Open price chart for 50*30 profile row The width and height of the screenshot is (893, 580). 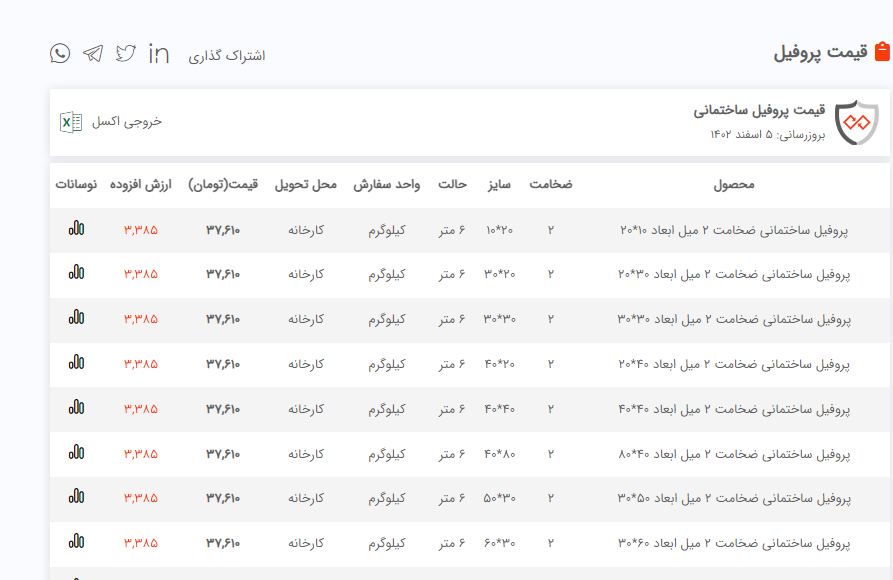[x=76, y=497]
